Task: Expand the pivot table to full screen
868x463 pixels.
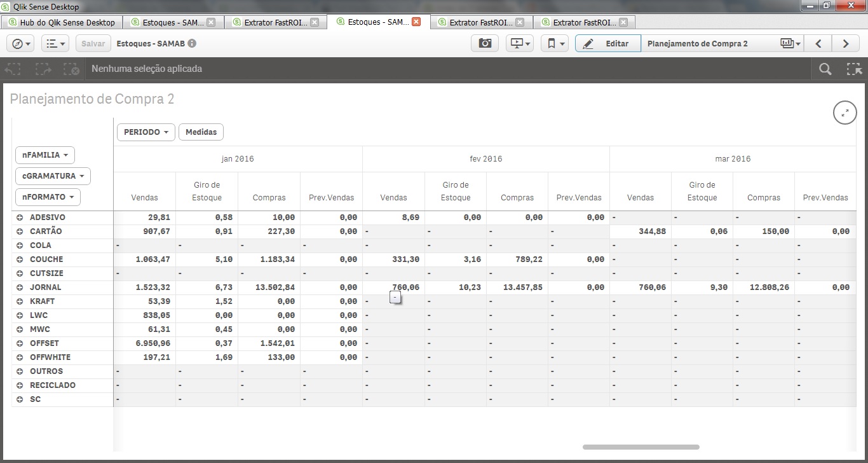Action: [845, 113]
